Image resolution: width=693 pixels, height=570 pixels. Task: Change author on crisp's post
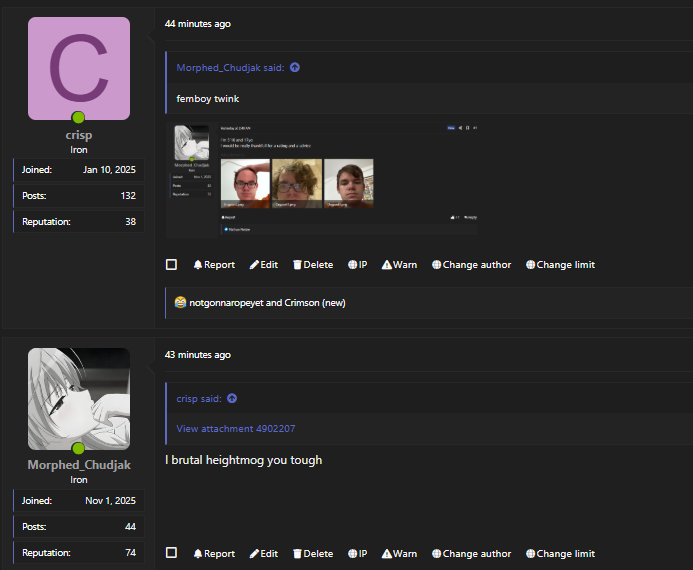click(472, 265)
